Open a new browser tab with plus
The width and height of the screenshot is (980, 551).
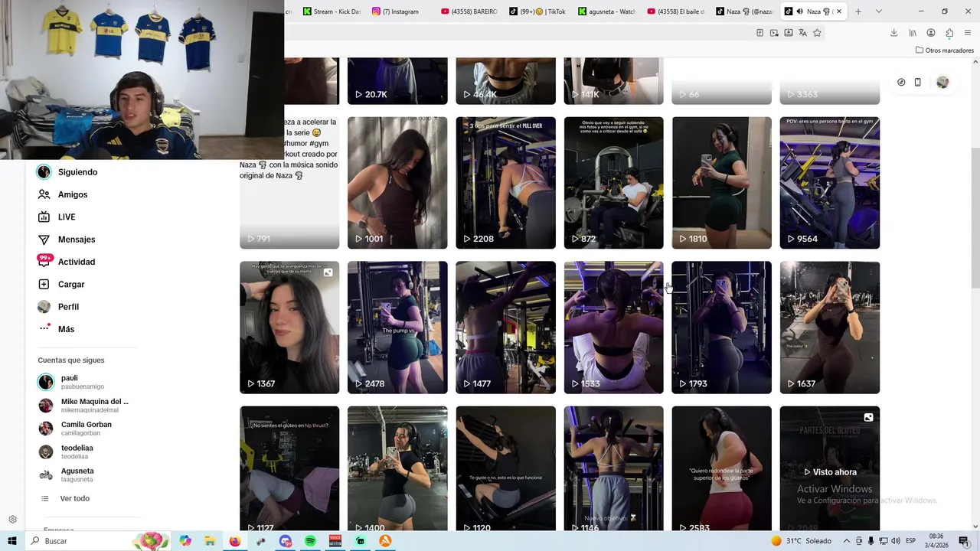click(858, 11)
